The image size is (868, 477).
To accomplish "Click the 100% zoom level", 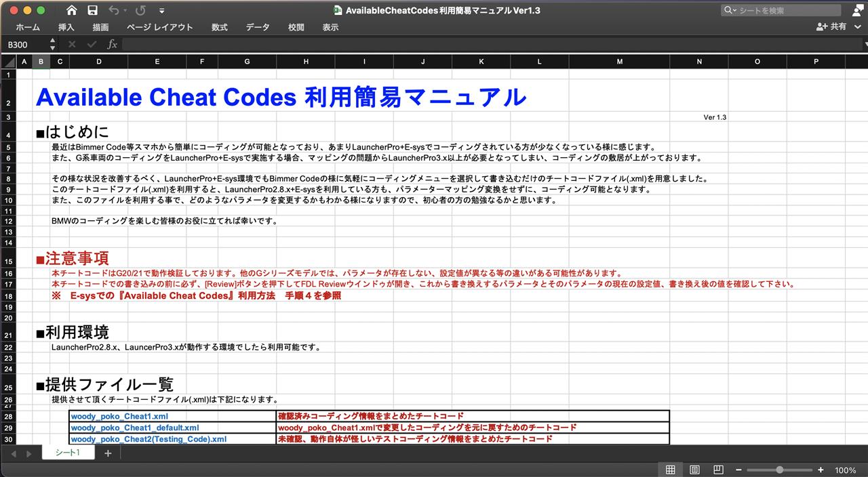I will pos(845,470).
